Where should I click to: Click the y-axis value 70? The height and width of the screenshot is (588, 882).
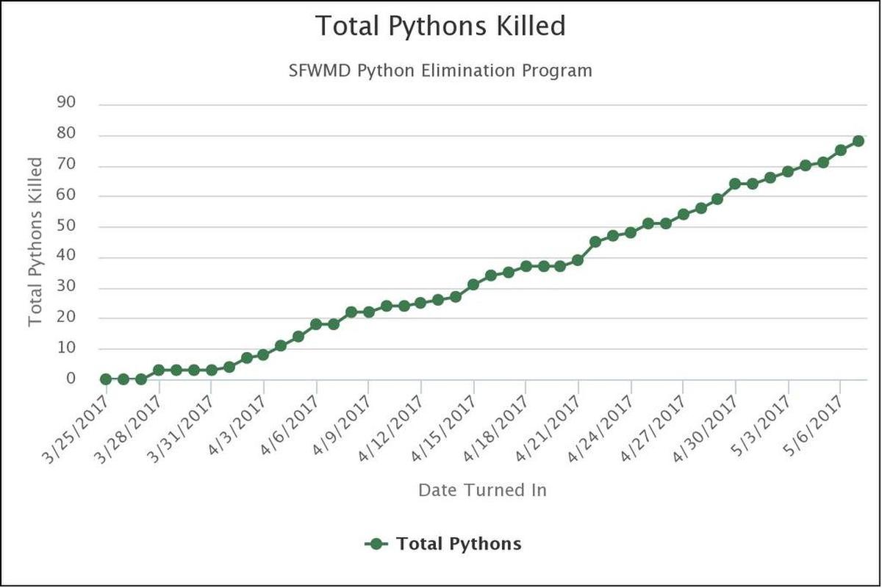tap(67, 164)
